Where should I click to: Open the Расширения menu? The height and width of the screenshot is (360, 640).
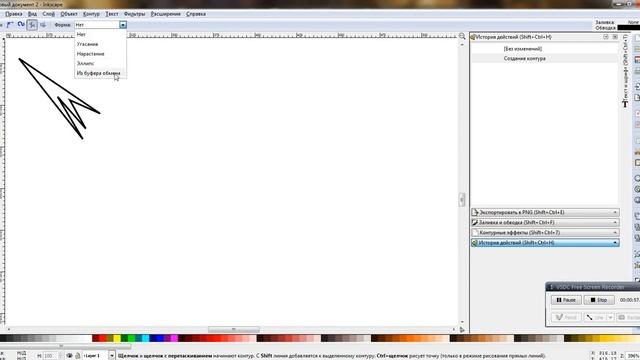click(165, 14)
